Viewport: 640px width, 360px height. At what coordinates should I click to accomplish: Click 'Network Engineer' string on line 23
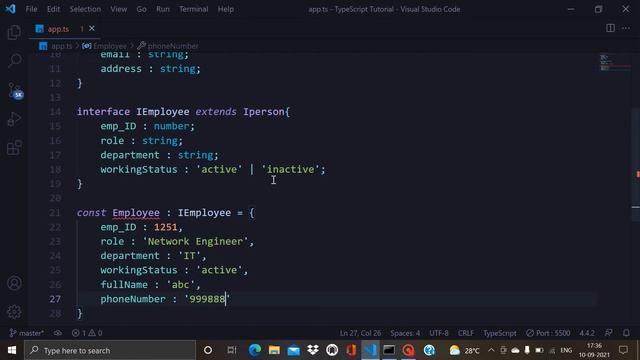pyautogui.click(x=195, y=241)
